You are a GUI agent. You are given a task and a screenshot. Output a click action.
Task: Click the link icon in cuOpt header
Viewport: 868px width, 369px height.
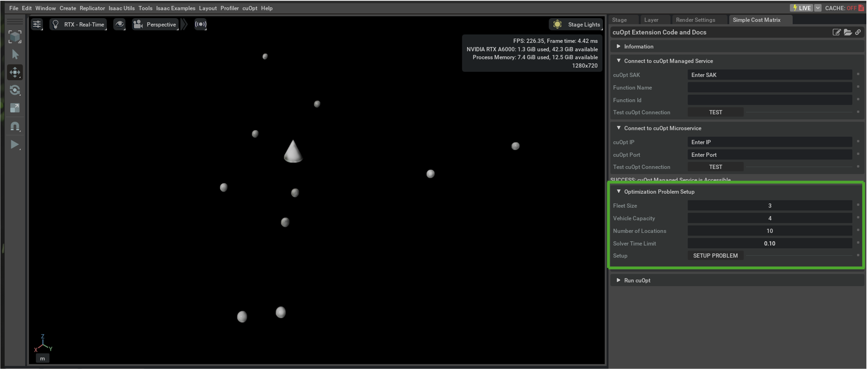pos(858,32)
